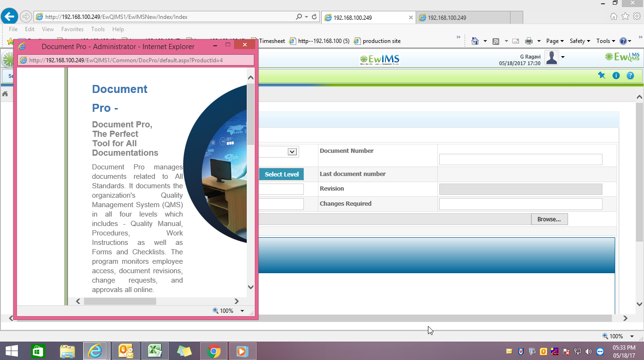Click popup horizontal scrollbar thumb

tap(120, 301)
